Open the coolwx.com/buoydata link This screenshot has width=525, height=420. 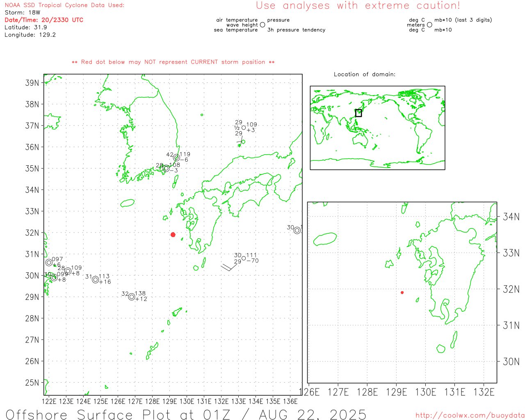click(x=470, y=415)
